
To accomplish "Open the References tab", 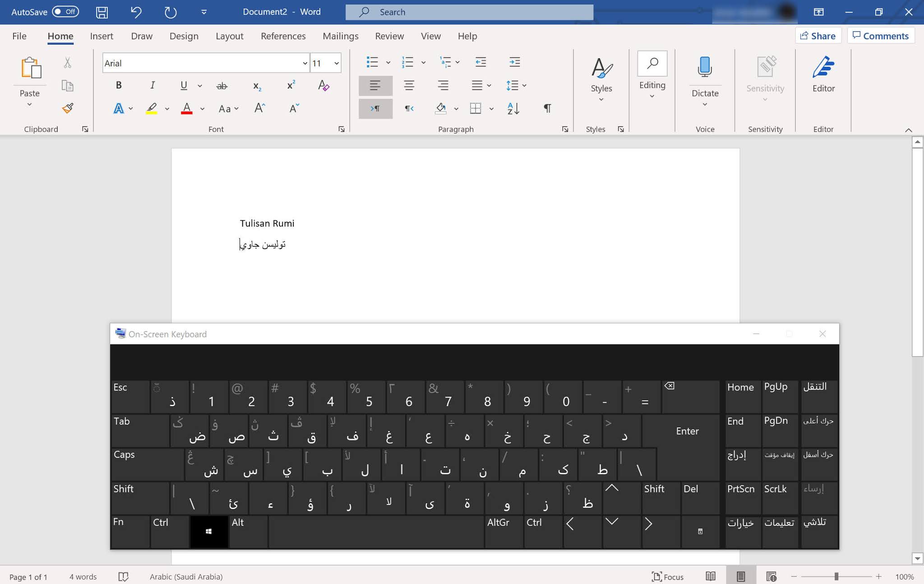I will (283, 36).
